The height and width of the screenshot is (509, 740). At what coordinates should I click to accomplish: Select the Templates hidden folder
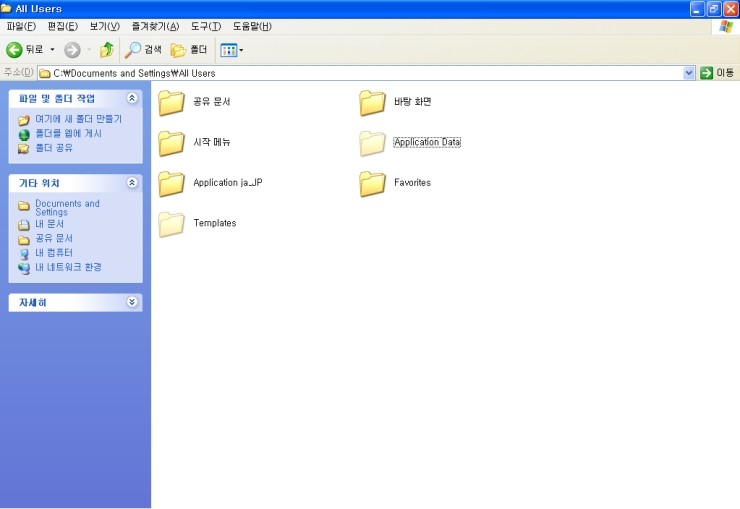pos(172,224)
